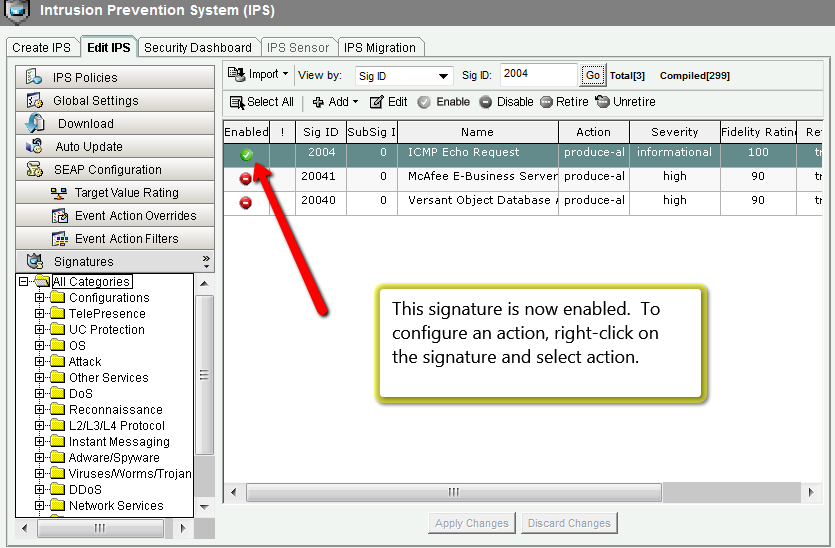This screenshot has height=548, width=835.
Task: Toggle enabled status of signature 2004
Action: pyautogui.click(x=246, y=155)
